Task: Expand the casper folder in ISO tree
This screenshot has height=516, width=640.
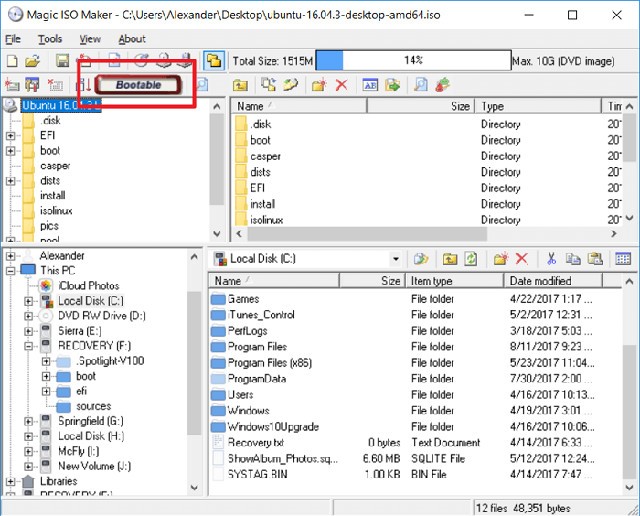Action: click(x=11, y=166)
